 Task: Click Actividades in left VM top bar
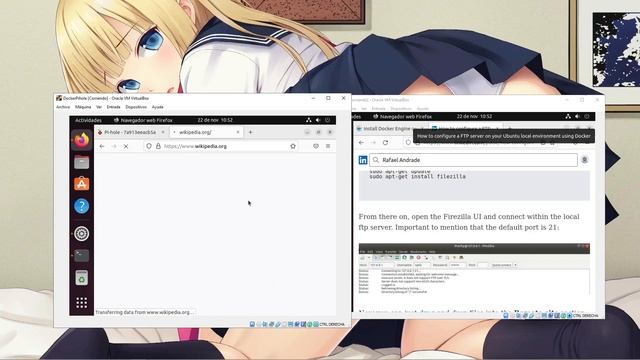tap(88, 120)
